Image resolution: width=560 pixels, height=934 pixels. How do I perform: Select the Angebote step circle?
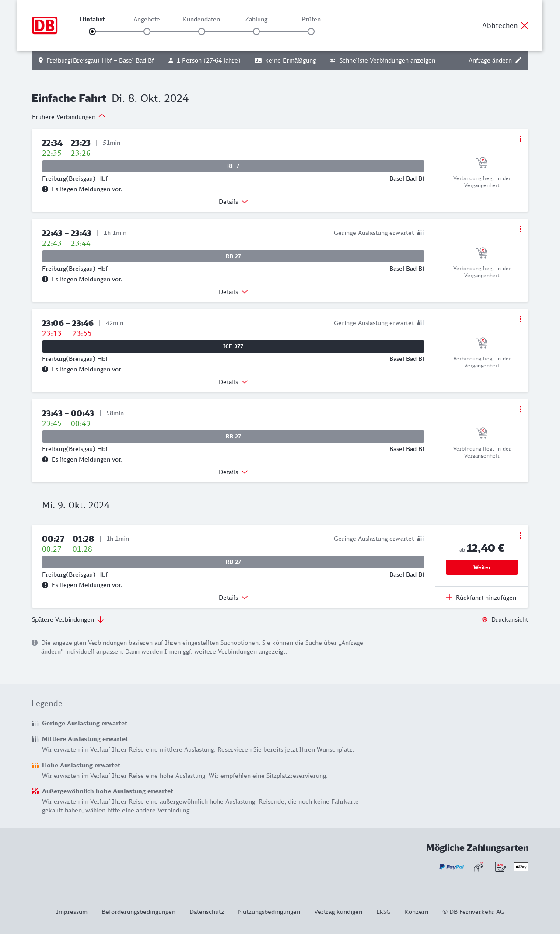tap(147, 31)
